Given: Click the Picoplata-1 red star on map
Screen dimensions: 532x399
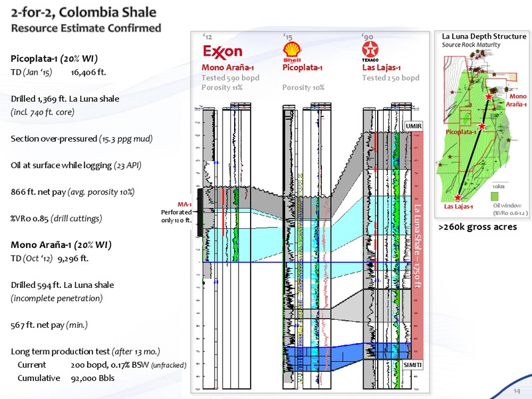Looking at the screenshot, I should click(481, 126).
